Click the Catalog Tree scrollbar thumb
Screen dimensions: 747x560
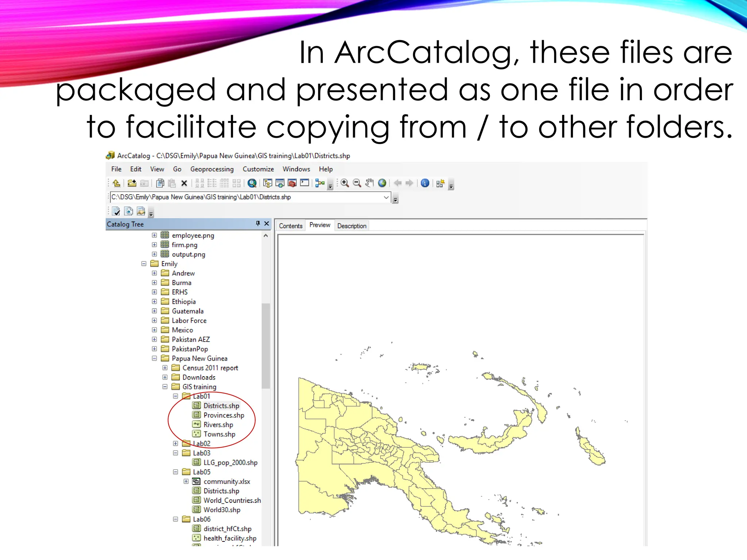[266, 346]
